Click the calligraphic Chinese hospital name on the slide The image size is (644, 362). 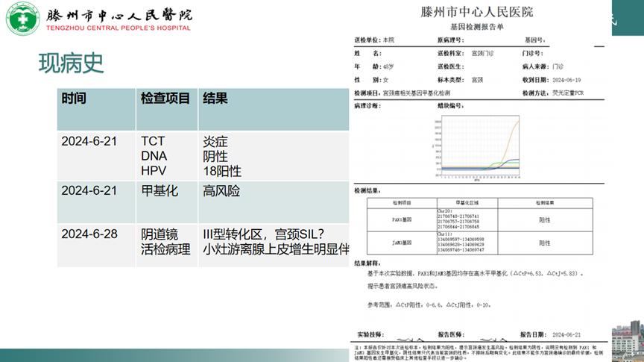click(x=119, y=15)
